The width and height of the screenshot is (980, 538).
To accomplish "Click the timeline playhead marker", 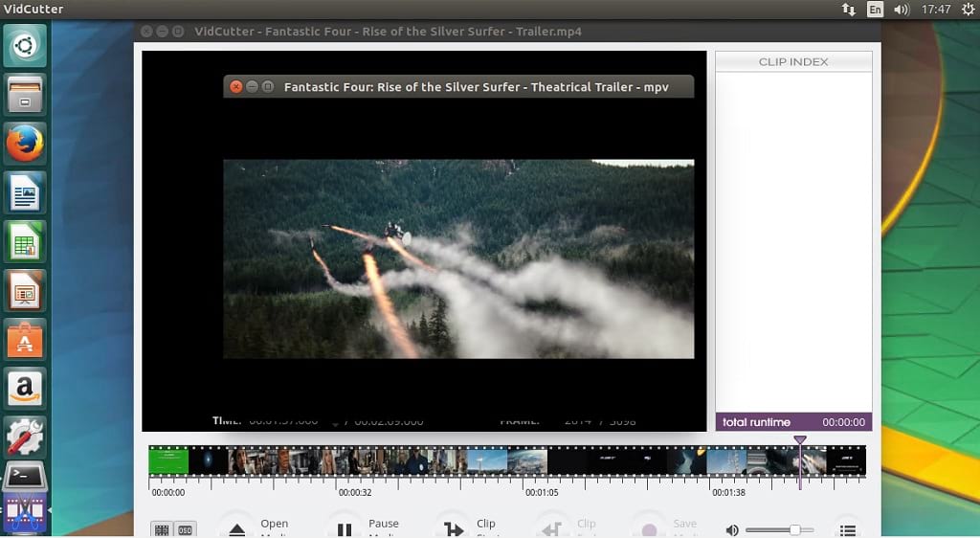I will pyautogui.click(x=800, y=440).
